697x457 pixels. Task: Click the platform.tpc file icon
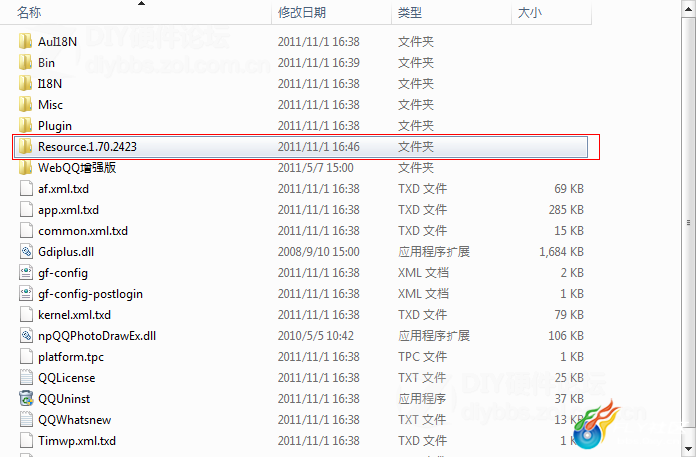click(x=26, y=357)
